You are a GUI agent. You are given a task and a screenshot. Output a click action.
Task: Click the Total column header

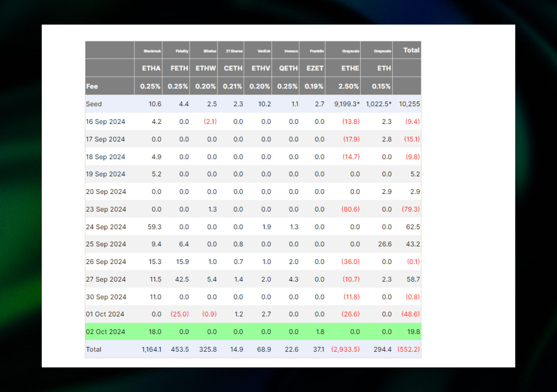click(x=411, y=50)
